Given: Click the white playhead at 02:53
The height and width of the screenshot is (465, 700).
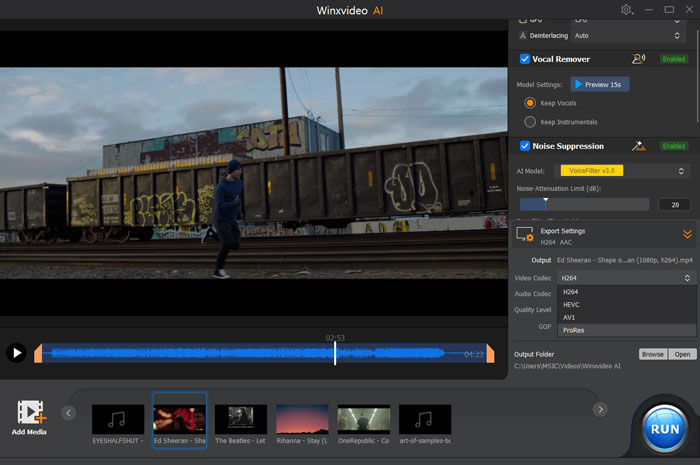Looking at the screenshot, I should [335, 353].
